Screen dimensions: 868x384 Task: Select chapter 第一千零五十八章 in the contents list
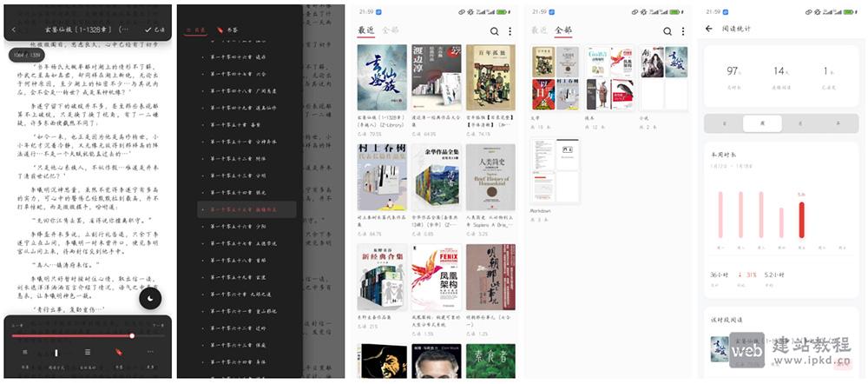(x=247, y=261)
